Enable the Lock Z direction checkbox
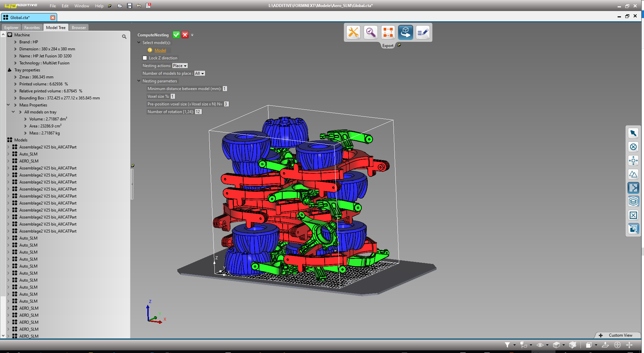Screen dimensions: 644x353 pos(145,58)
